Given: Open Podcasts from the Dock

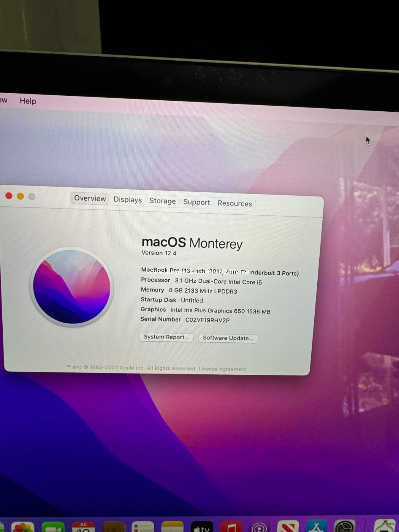Looking at the screenshot, I should pyautogui.click(x=260, y=527).
